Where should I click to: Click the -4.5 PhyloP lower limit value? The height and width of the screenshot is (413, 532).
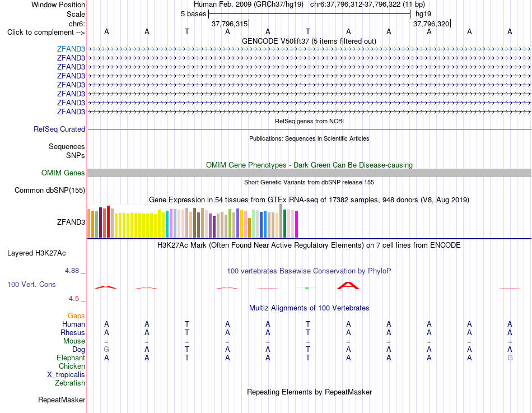pos(73,299)
